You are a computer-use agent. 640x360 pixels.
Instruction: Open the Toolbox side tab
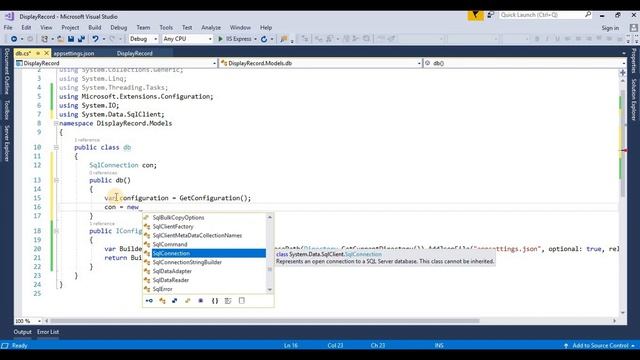[x=7, y=110]
